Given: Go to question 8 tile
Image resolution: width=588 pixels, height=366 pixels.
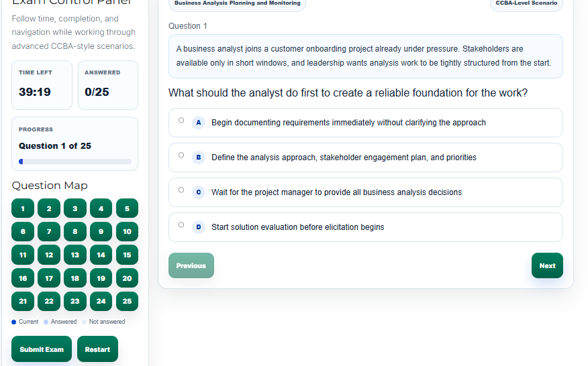Looking at the screenshot, I should 75,232.
